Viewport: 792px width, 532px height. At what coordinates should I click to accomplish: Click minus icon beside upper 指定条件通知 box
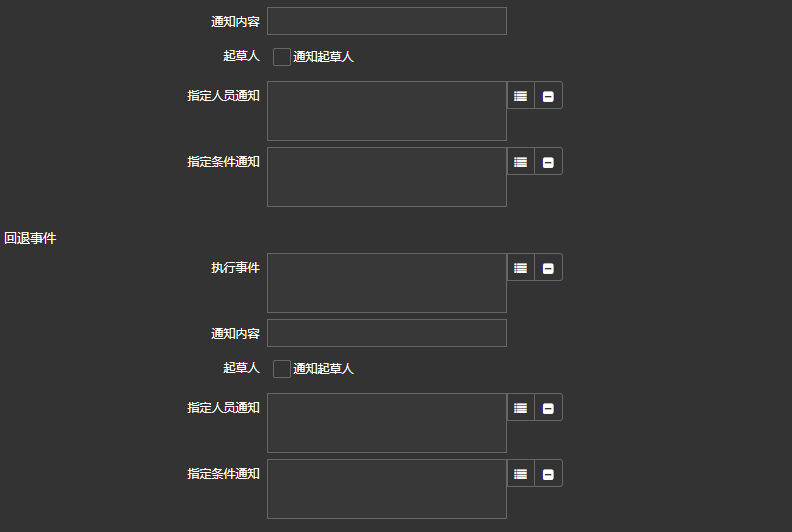(548, 162)
